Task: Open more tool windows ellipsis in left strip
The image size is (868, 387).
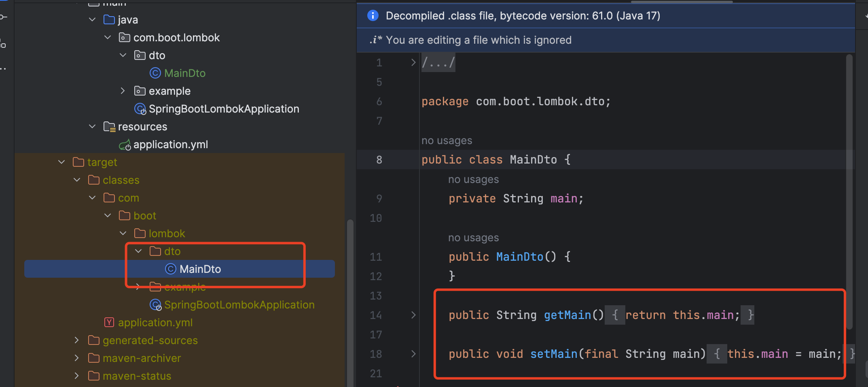Action: 3,69
